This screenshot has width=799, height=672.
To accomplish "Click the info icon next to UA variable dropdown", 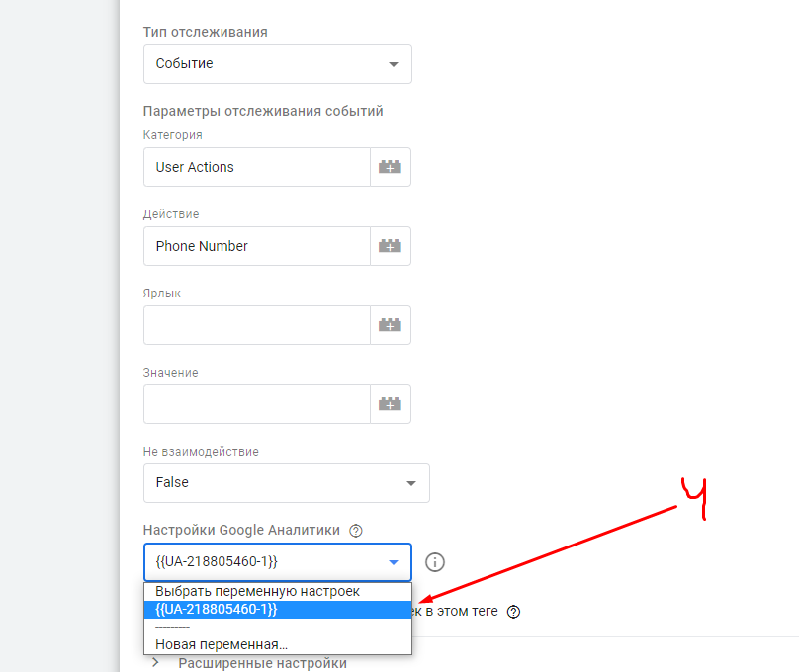I will point(435,562).
